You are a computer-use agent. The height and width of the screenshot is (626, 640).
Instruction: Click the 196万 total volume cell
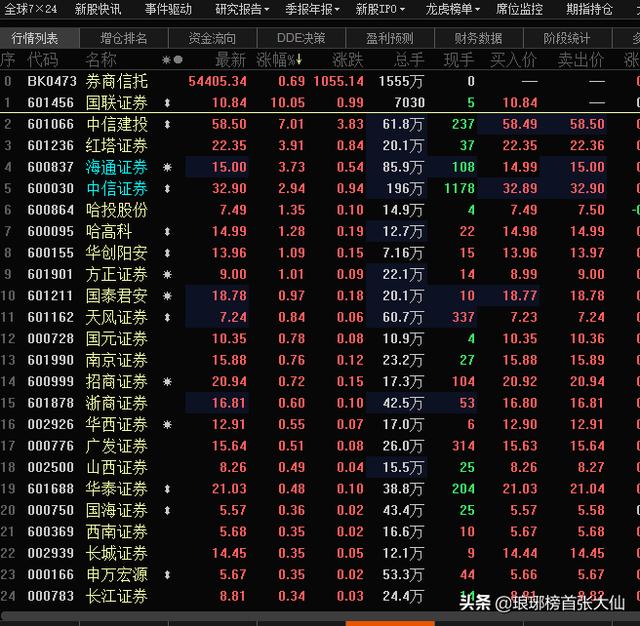coord(405,189)
